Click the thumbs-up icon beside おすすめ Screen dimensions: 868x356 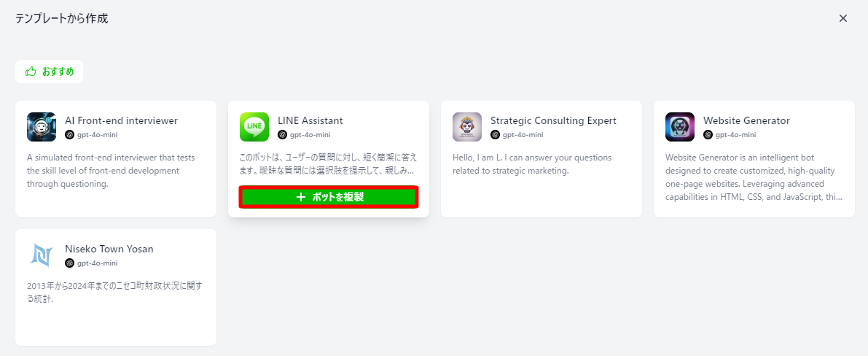(x=31, y=71)
